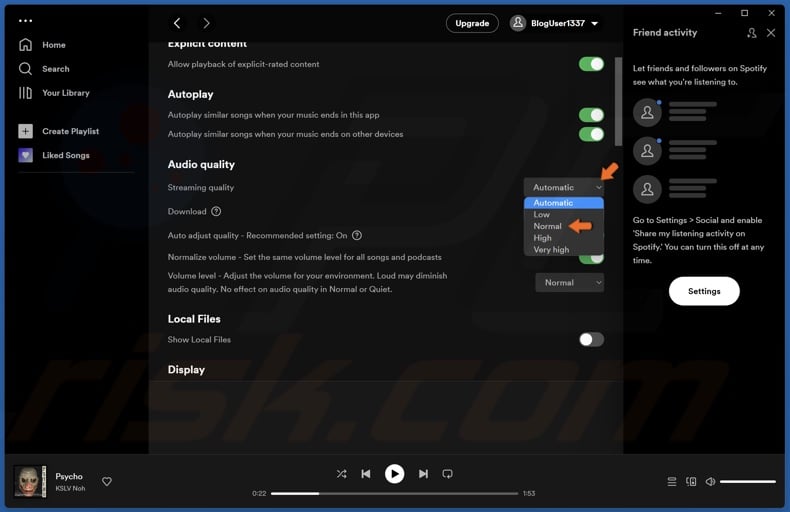This screenshot has width=790, height=512.
Task: Select Automatic streaming quality option
Action: point(564,203)
